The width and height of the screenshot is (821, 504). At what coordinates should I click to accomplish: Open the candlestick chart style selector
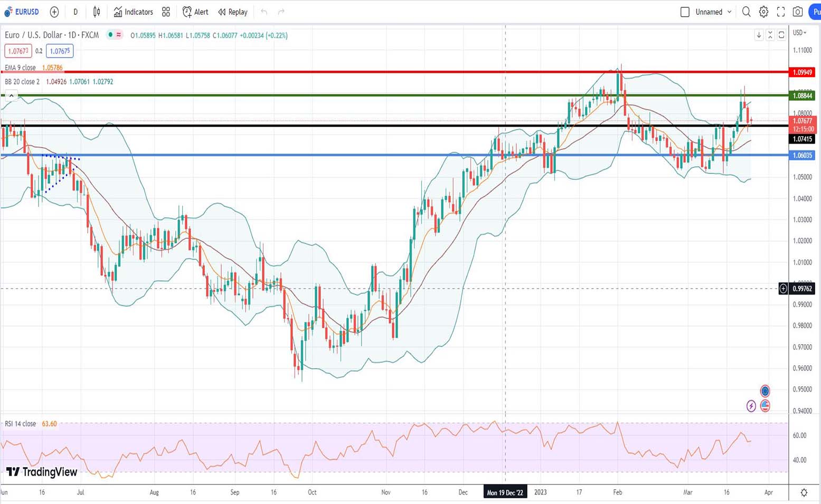[x=97, y=12]
